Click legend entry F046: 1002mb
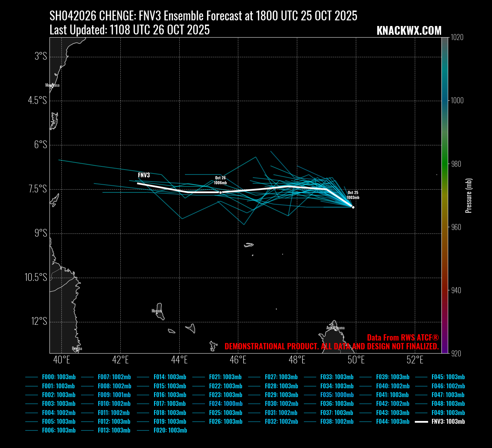The height and width of the screenshot is (448, 492). (x=448, y=386)
